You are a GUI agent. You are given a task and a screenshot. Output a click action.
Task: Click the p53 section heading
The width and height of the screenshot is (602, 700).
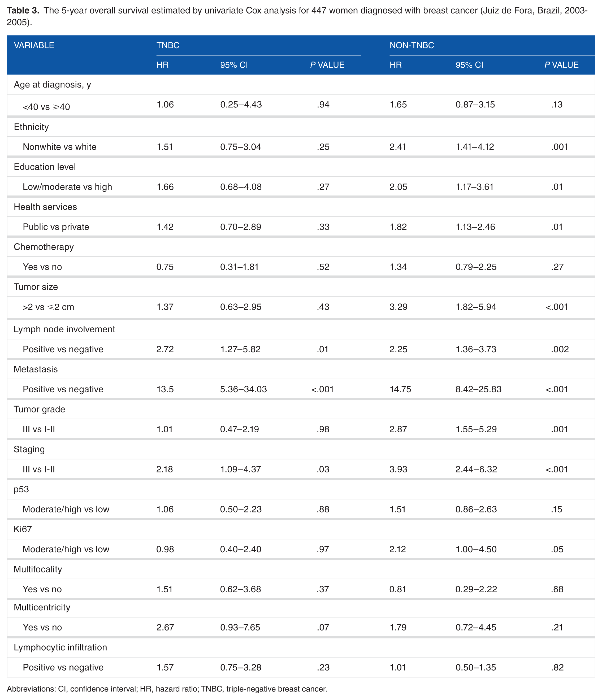click(21, 490)
